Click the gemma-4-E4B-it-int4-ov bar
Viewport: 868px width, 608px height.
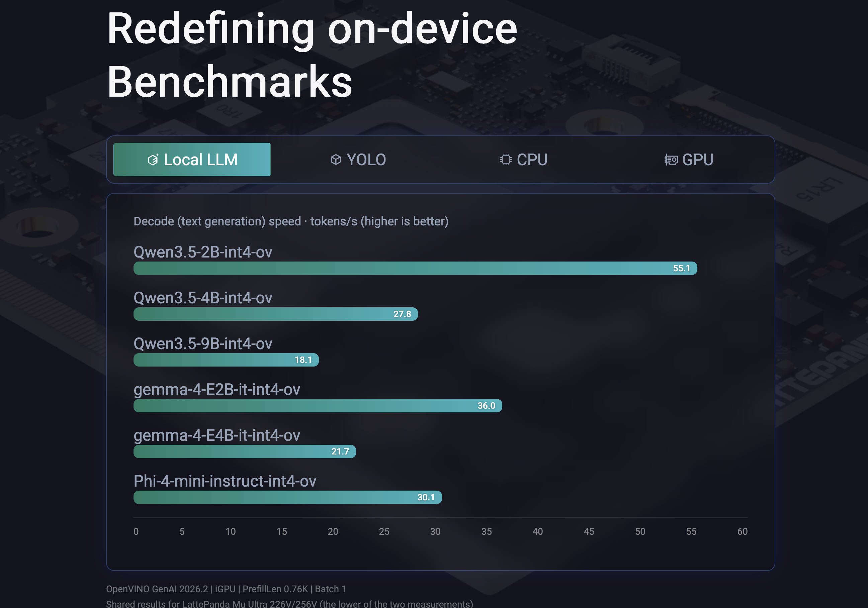[x=245, y=451]
